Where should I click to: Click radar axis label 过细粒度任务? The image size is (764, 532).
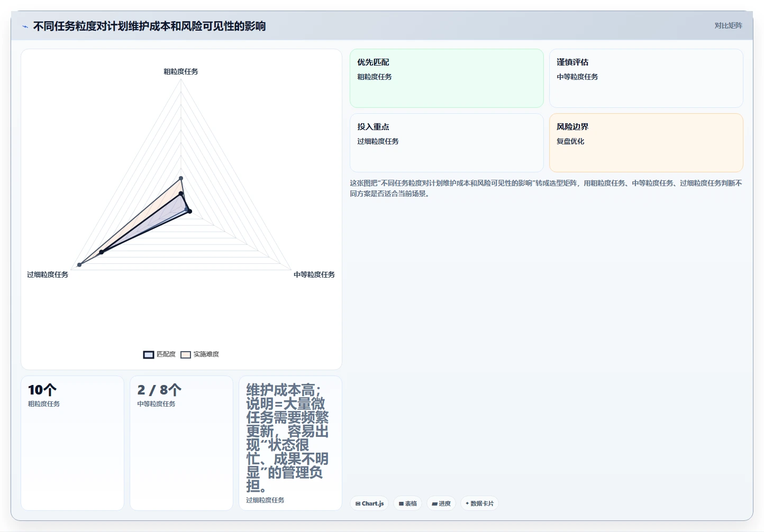tap(48, 274)
